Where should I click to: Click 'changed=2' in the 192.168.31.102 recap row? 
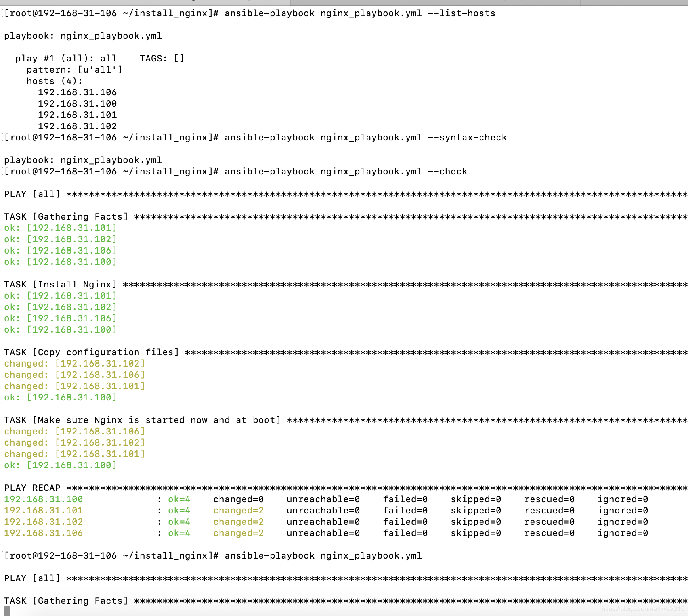click(x=238, y=522)
